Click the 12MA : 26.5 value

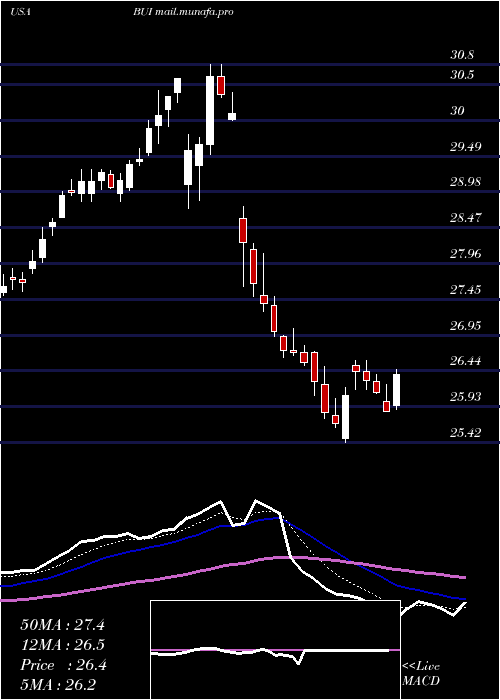(x=62, y=645)
